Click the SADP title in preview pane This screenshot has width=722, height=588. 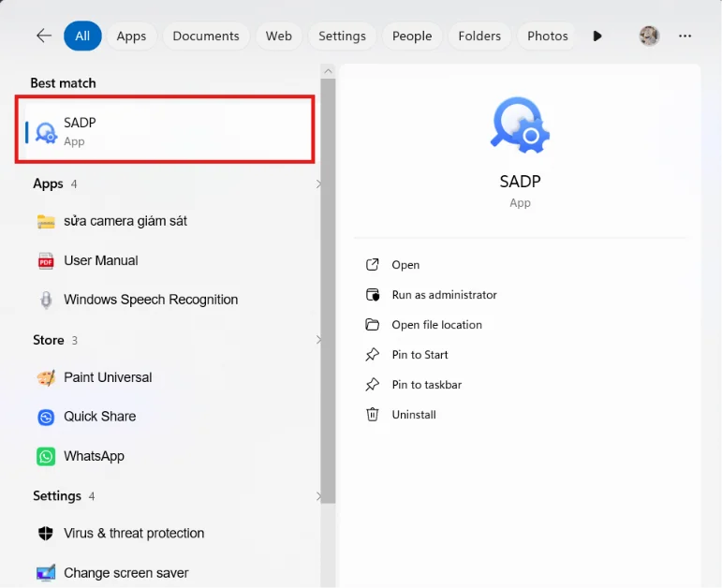[520, 182]
